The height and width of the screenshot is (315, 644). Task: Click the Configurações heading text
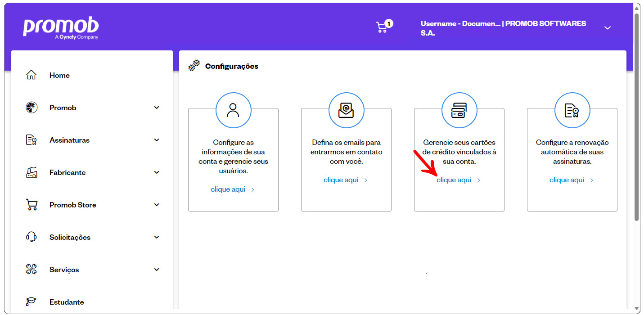pyautogui.click(x=232, y=66)
